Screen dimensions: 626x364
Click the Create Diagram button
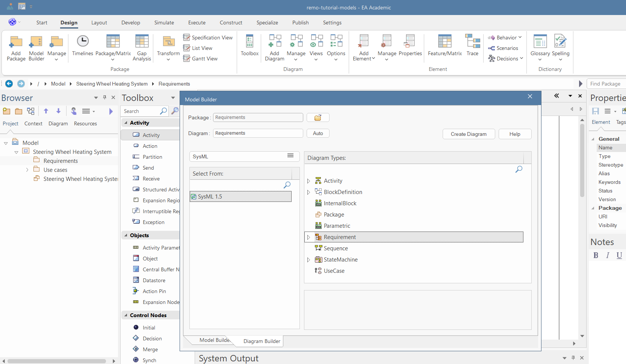tap(468, 134)
